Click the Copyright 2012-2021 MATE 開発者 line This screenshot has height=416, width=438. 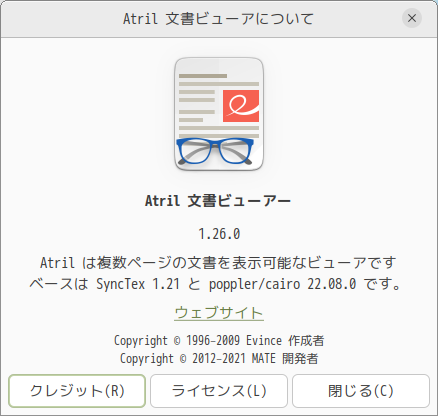click(x=219, y=359)
